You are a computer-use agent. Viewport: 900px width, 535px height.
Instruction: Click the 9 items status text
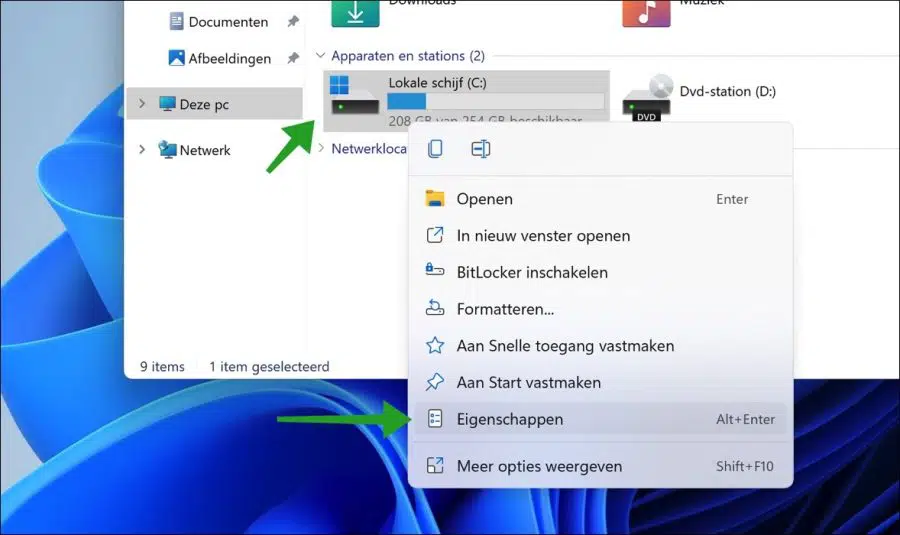[x=162, y=367]
